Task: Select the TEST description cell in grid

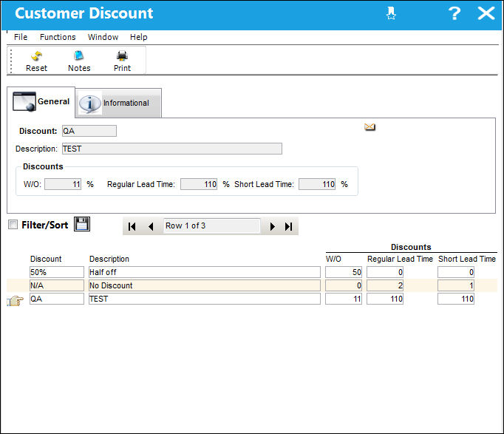Action: tap(205, 299)
